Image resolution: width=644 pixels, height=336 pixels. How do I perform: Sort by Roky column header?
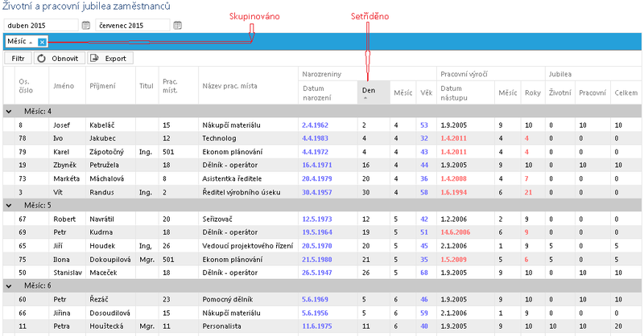tap(533, 92)
